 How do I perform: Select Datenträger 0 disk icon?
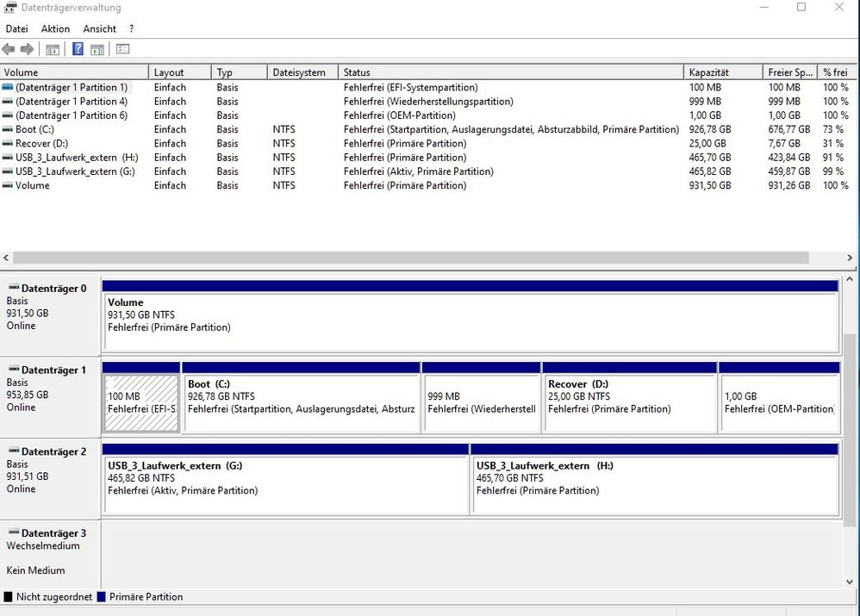point(13,289)
